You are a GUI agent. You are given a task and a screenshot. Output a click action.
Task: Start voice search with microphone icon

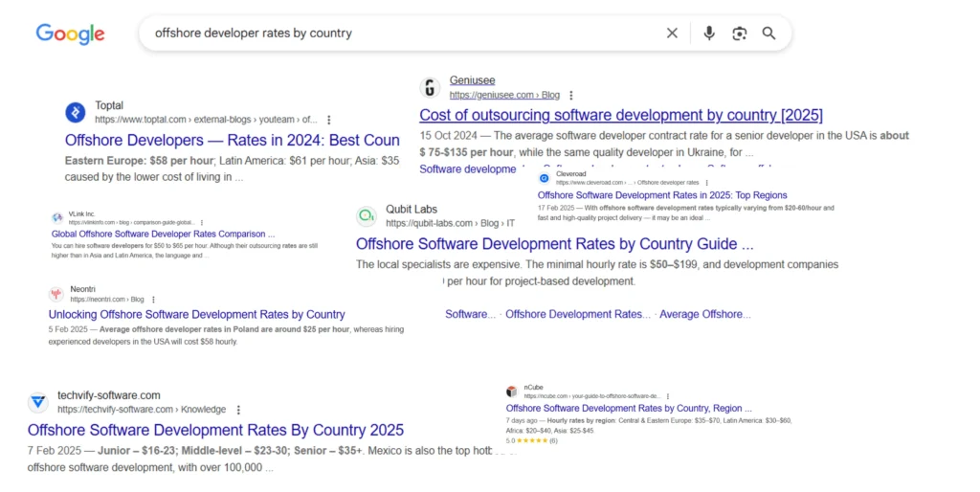709,34
